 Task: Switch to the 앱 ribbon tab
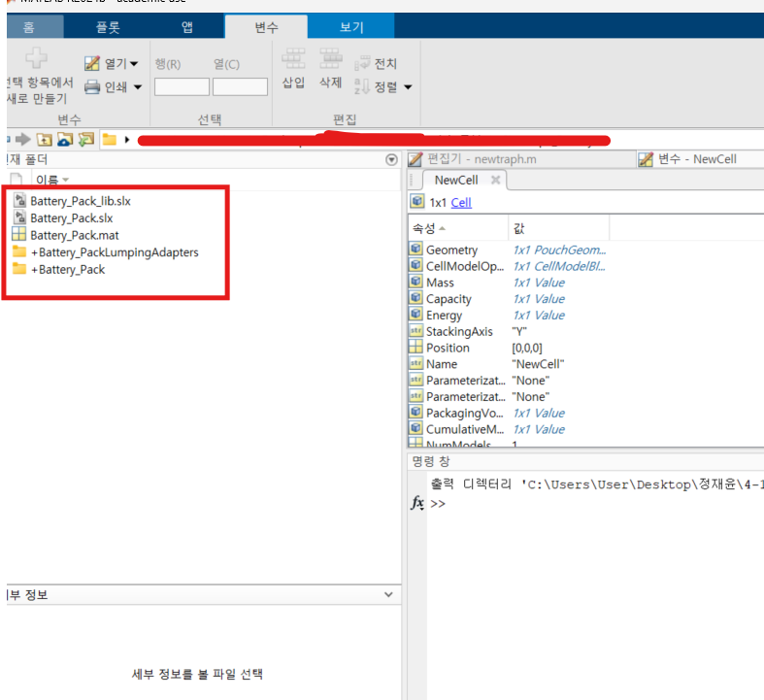[187, 26]
